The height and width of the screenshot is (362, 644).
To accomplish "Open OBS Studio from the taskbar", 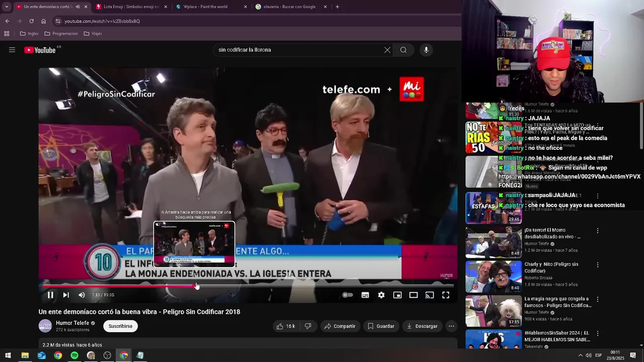I will point(107,355).
